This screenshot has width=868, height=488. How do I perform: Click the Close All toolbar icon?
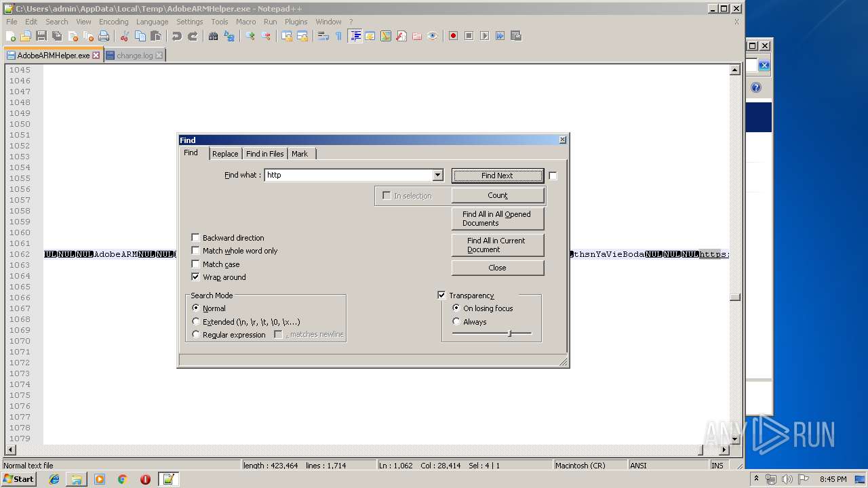(88, 36)
